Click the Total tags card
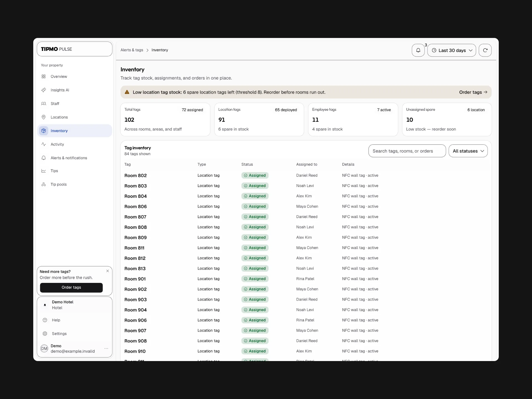This screenshot has width=532, height=399. coord(165,120)
